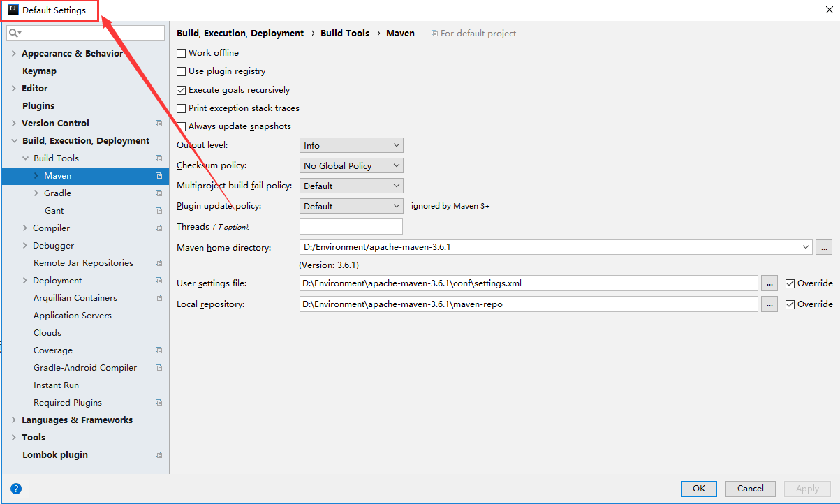Click browse button for Maven home directory

(824, 247)
